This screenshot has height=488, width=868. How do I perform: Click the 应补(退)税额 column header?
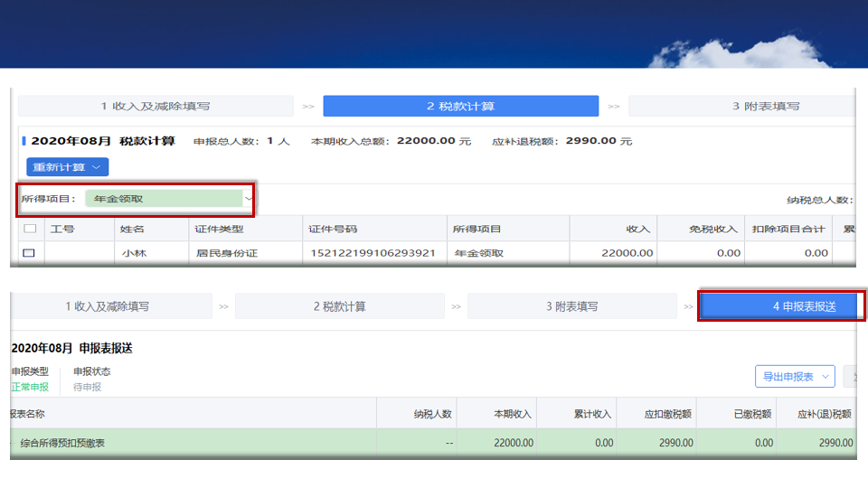825,414
